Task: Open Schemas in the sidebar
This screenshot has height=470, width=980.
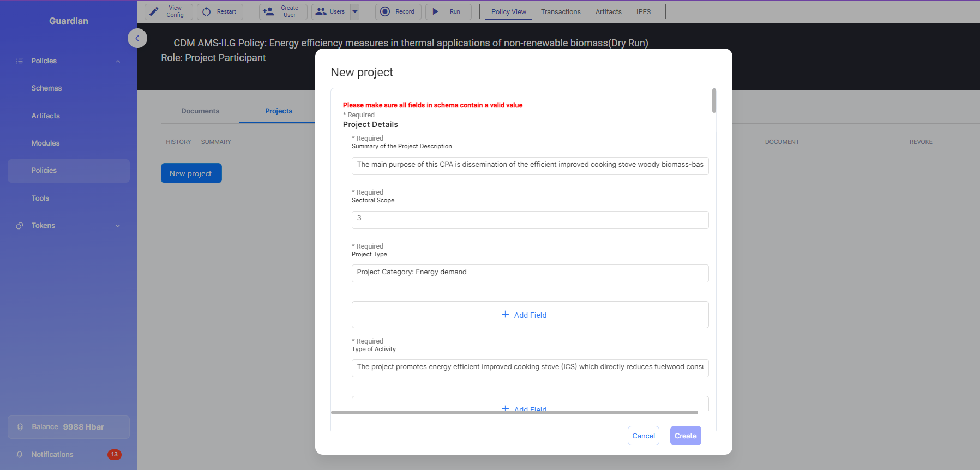Action: point(46,88)
